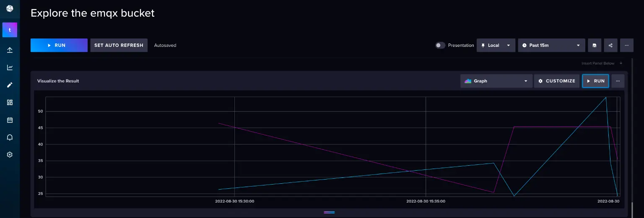
Task: Open the Local timezone dropdown
Action: (x=496, y=45)
